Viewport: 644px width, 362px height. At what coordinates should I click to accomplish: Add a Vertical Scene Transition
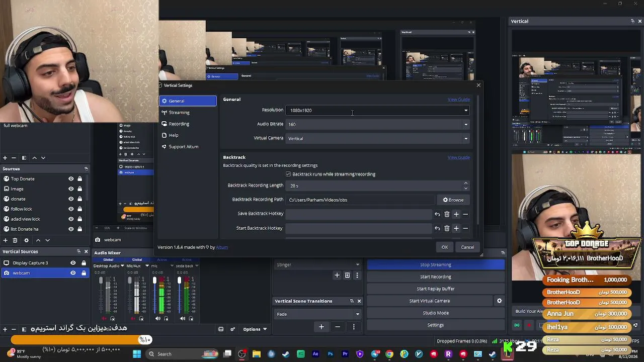click(321, 327)
